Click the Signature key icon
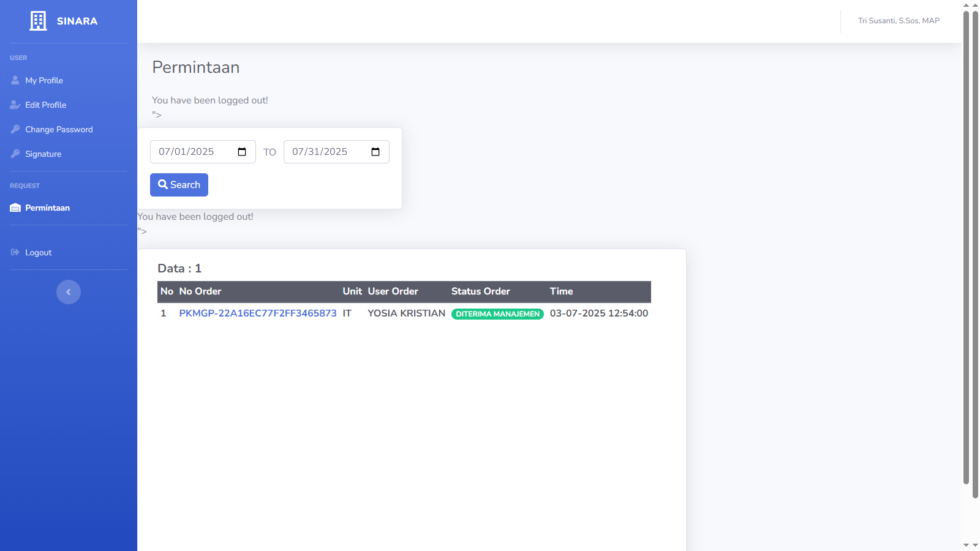Screen dimensions: 980x551 pos(15,154)
